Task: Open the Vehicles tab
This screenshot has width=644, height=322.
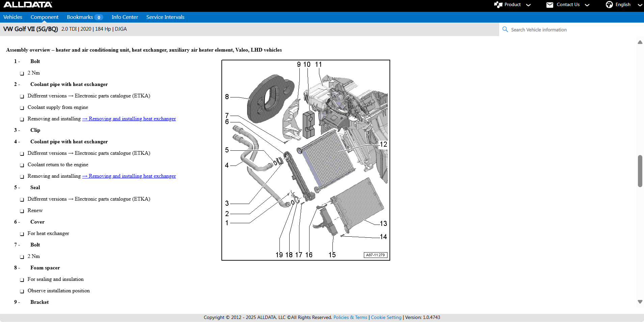Action: click(x=13, y=17)
